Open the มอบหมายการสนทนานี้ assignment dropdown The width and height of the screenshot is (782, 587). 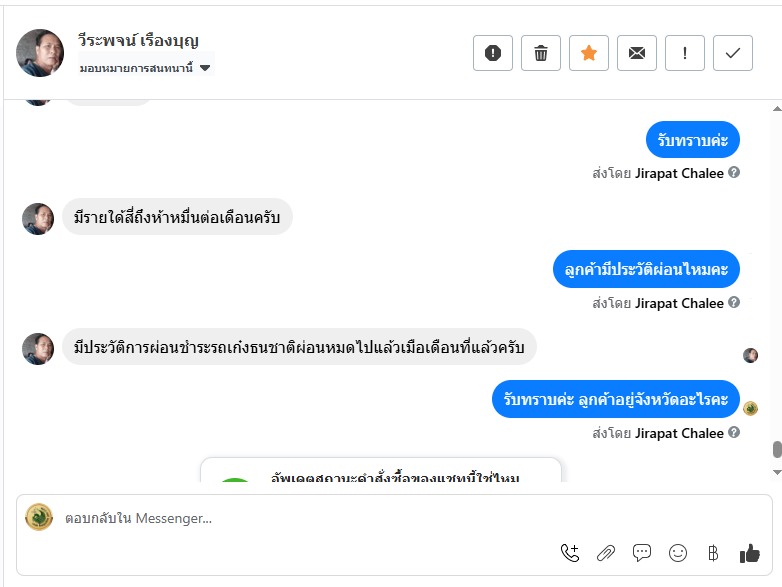(x=146, y=68)
